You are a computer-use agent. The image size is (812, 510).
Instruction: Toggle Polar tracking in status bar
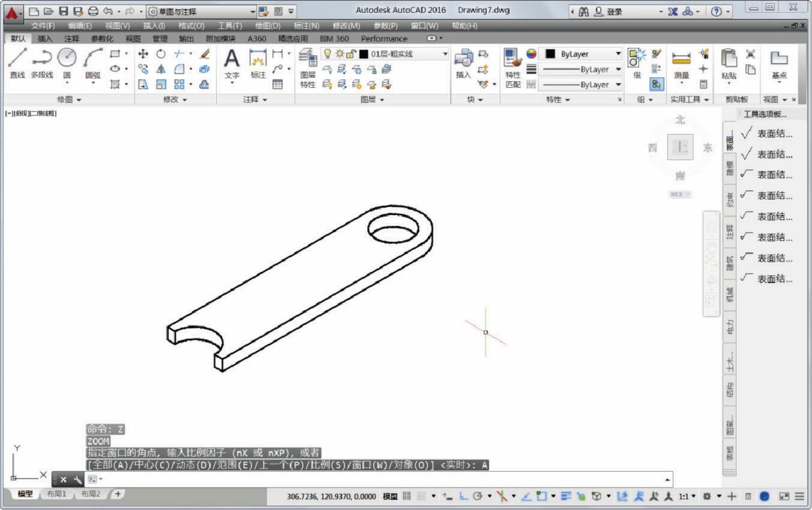pos(478,496)
